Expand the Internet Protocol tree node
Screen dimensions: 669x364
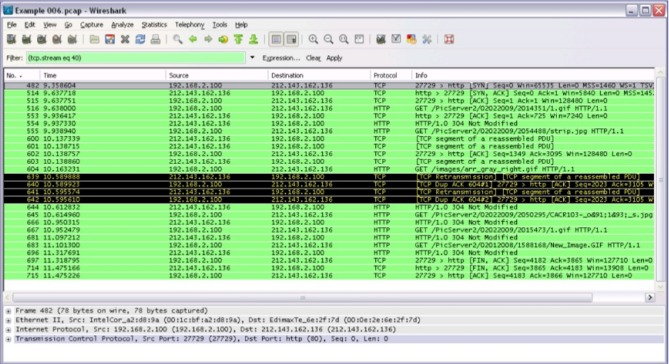pyautogui.click(x=9, y=330)
